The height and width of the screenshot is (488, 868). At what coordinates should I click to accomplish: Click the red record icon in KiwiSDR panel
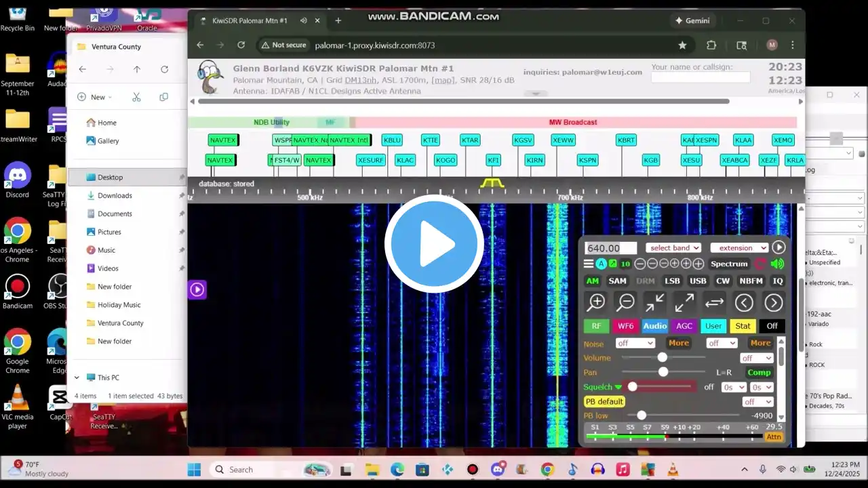[x=761, y=264]
